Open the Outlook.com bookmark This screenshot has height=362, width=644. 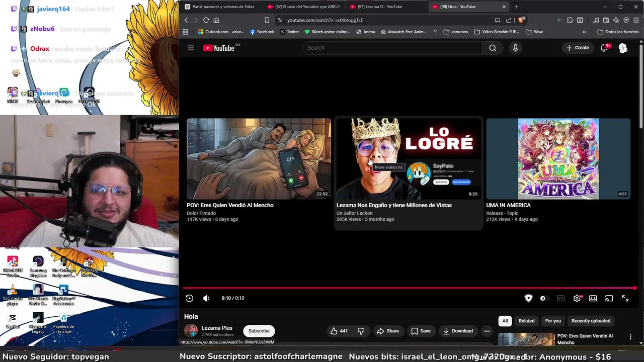(221, 32)
